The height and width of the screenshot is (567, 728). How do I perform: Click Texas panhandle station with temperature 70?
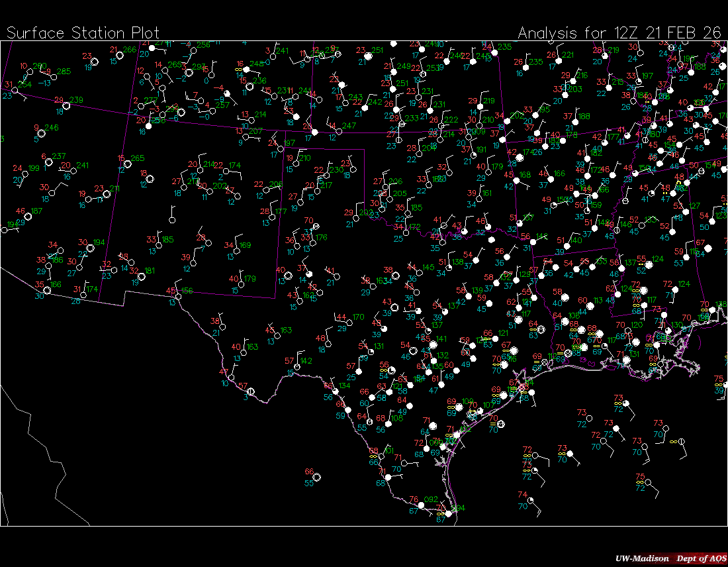316,227
